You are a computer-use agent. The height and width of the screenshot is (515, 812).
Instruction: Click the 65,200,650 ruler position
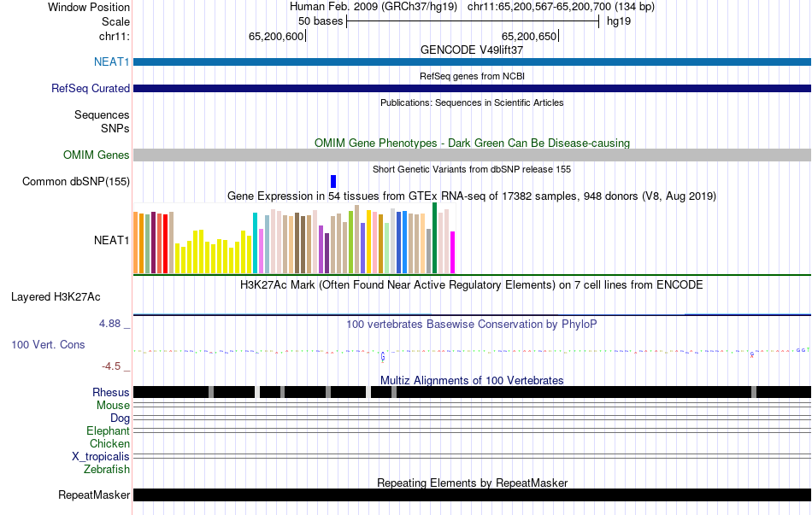click(x=529, y=36)
